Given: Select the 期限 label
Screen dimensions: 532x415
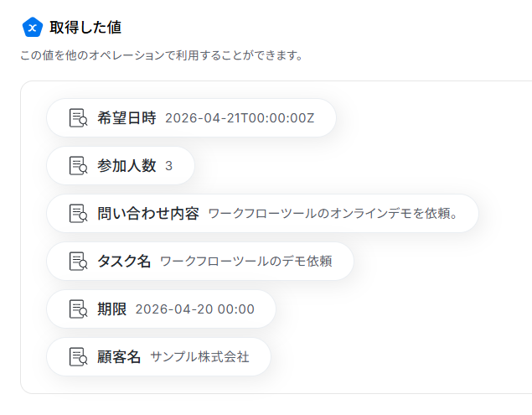Looking at the screenshot, I should (x=111, y=309).
